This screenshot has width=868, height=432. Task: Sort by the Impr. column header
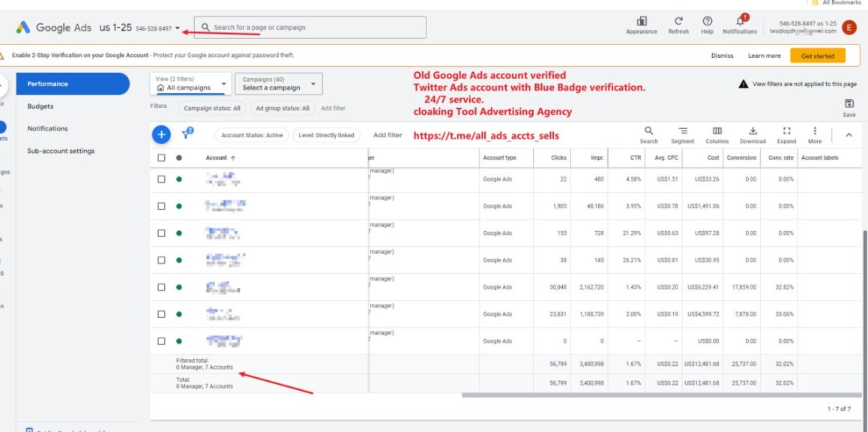click(x=596, y=157)
